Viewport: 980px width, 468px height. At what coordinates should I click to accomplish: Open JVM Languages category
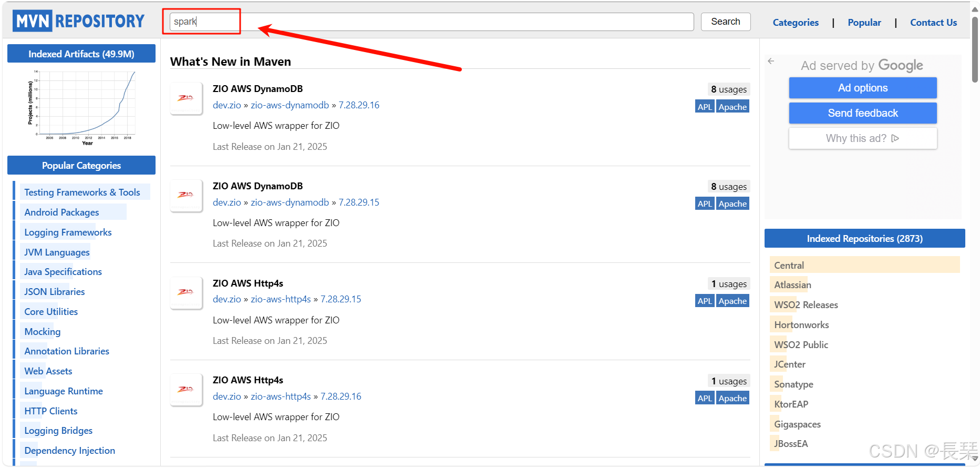[57, 252]
